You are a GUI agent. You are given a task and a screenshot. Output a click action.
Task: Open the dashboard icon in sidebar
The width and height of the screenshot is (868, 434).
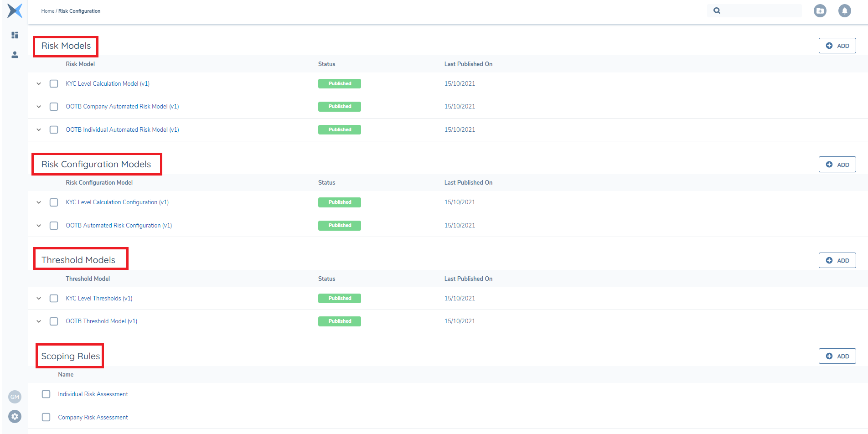tap(15, 35)
